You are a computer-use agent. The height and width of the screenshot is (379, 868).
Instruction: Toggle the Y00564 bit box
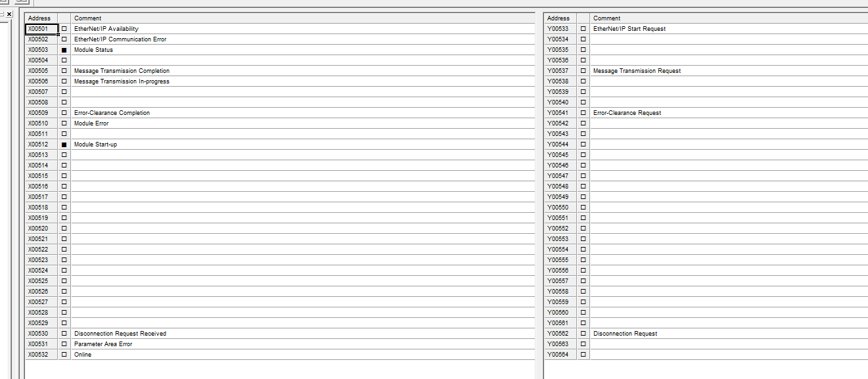pos(583,355)
